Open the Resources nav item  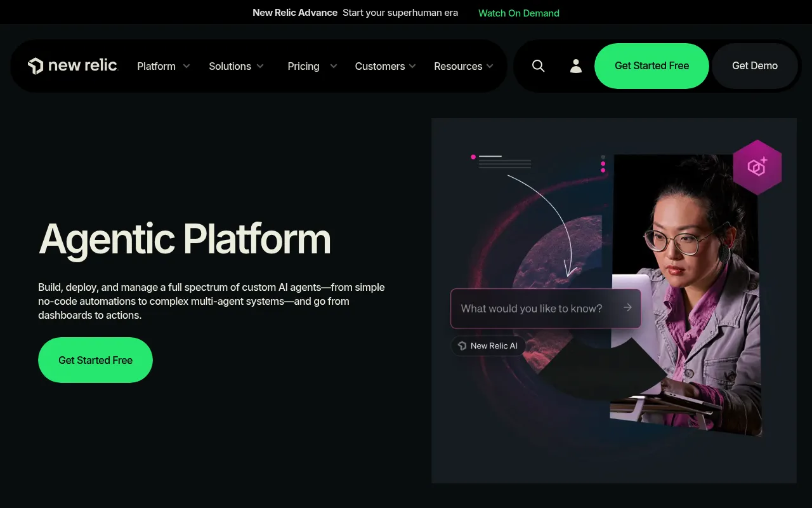click(x=458, y=66)
